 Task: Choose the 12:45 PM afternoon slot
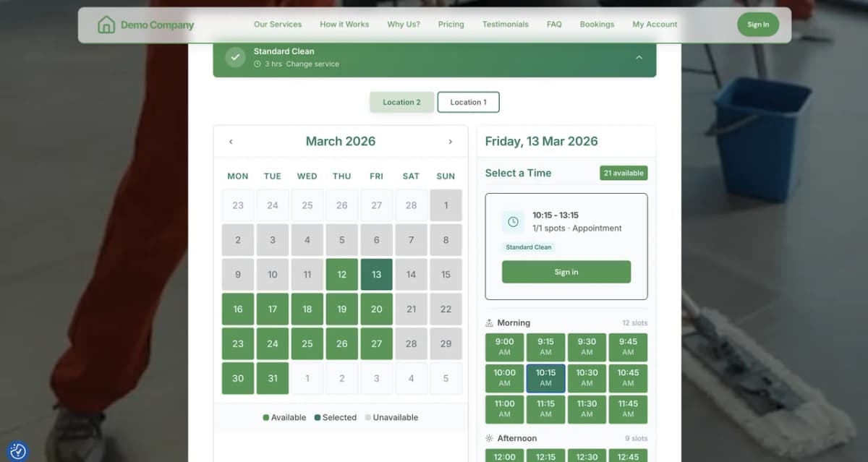click(x=629, y=456)
